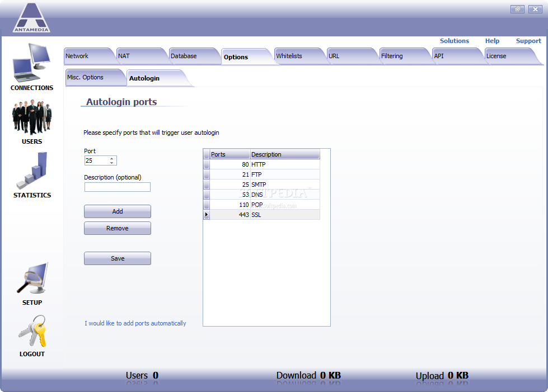This screenshot has width=548, height=392.
Task: Open the Support link
Action: [x=528, y=41]
